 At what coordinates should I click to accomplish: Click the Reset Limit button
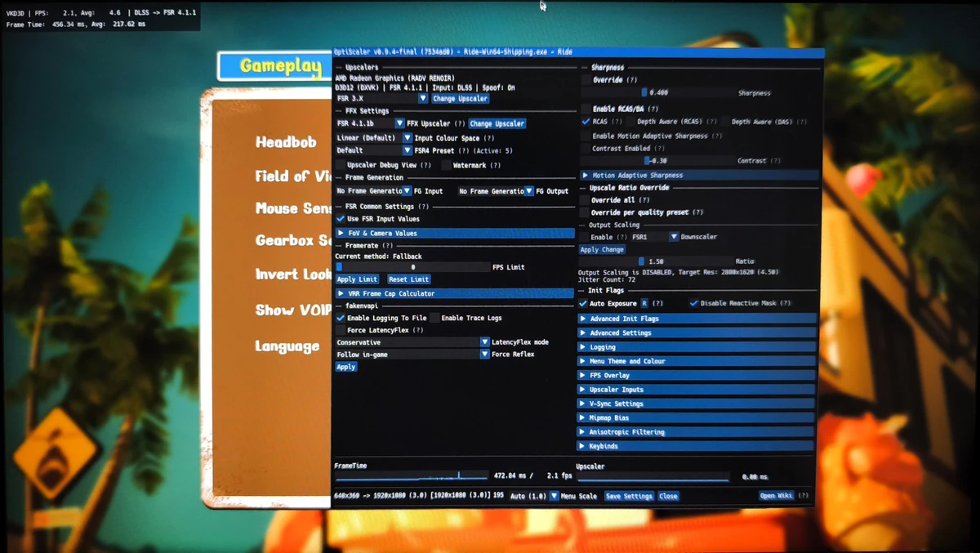click(409, 279)
